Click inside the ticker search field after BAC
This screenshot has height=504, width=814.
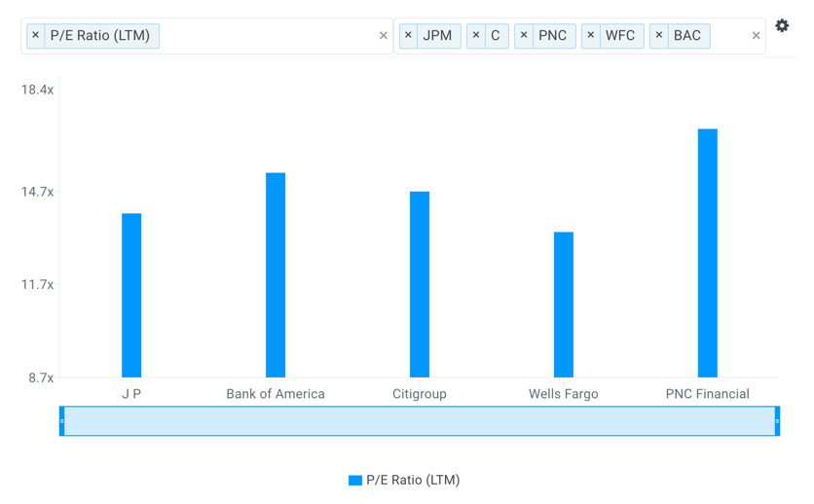(729, 36)
